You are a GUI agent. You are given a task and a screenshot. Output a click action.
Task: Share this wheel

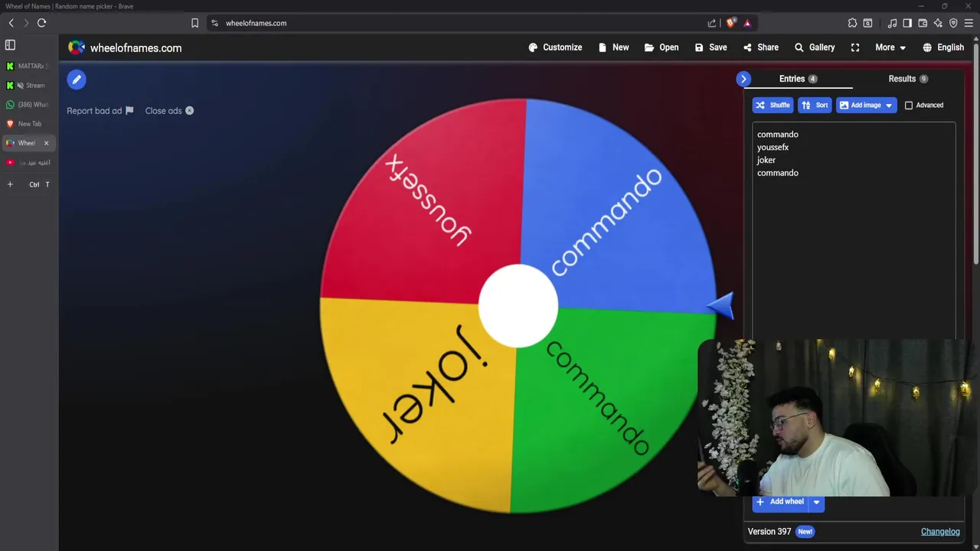(x=760, y=47)
